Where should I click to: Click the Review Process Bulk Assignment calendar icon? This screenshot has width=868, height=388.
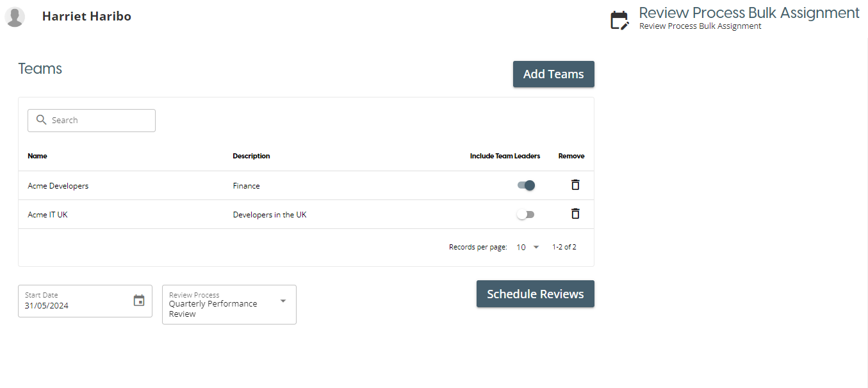(x=619, y=20)
